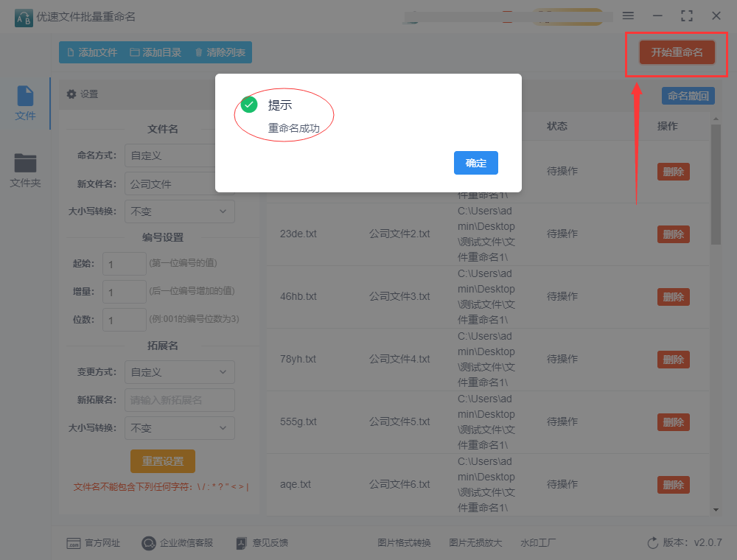Image resolution: width=737 pixels, height=560 pixels.
Task: Click the 开始重命名 button
Action: tap(677, 52)
